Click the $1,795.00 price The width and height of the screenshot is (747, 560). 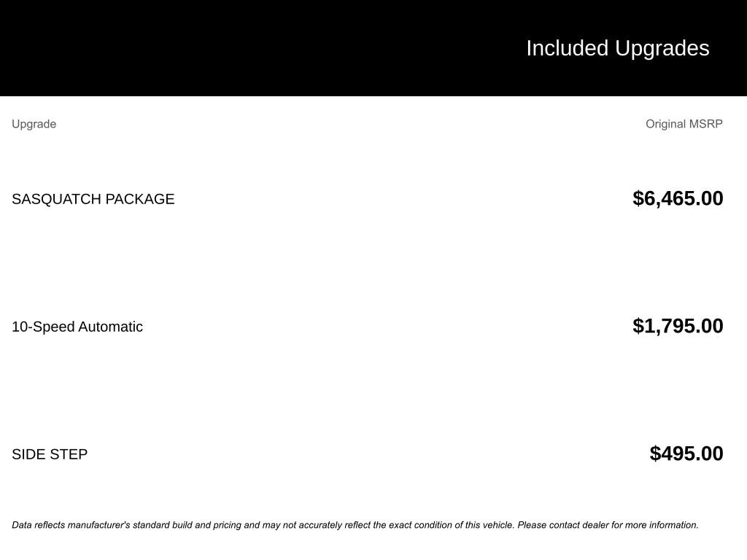click(x=678, y=326)
